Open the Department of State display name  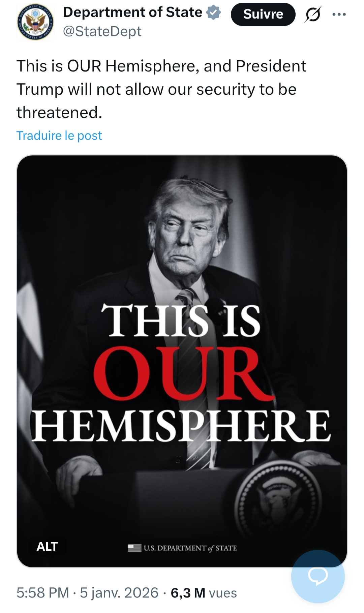(132, 12)
